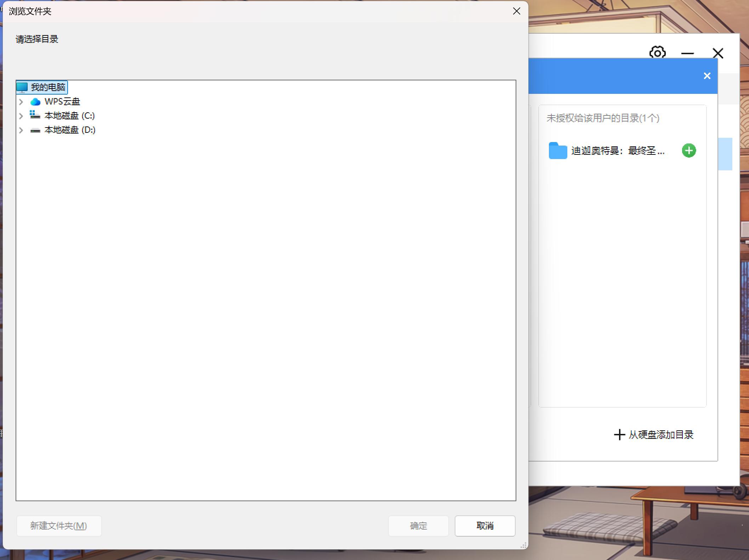Click the dialog resize grip corner
Viewport: 749px width, 560px height.
(x=524, y=546)
